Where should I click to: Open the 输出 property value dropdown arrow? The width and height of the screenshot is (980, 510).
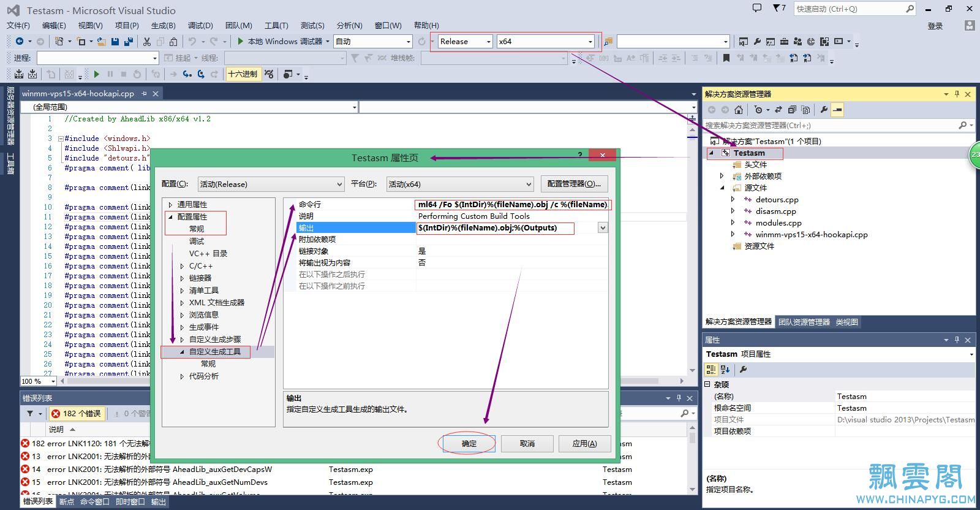(x=603, y=227)
